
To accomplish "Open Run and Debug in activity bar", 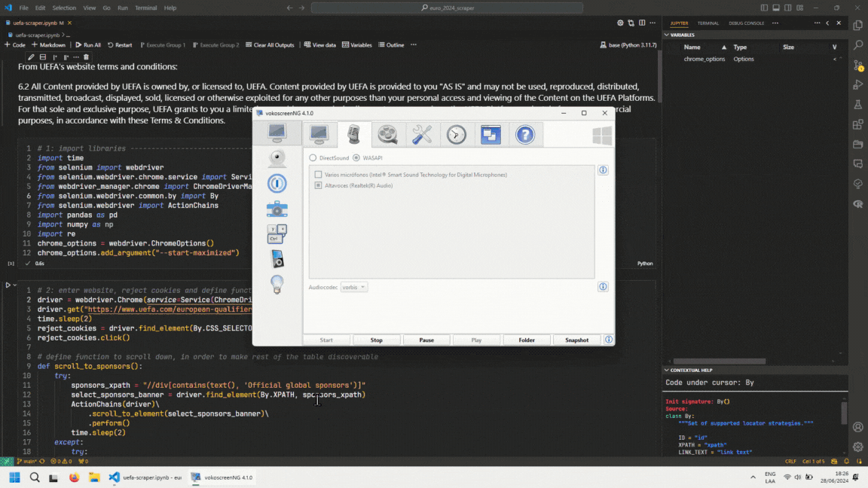I will tap(858, 84).
